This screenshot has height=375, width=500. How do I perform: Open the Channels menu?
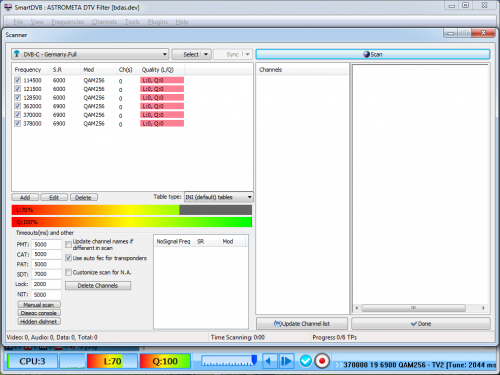click(x=104, y=22)
